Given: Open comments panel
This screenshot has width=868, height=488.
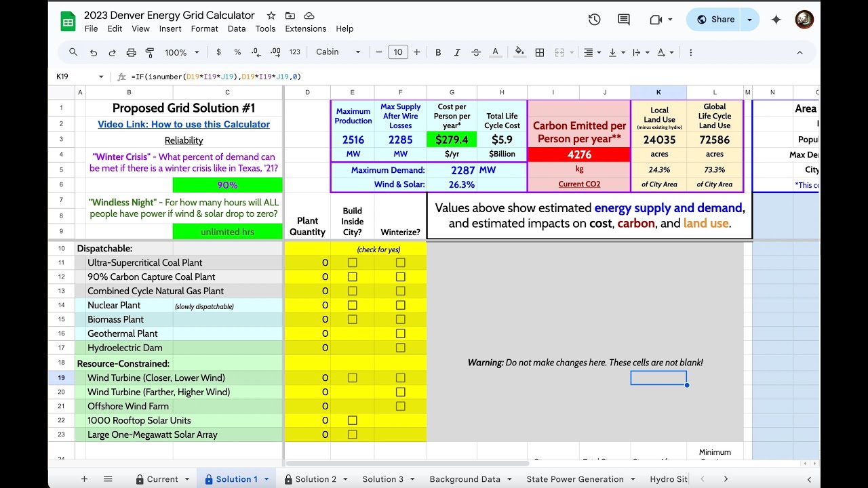Looking at the screenshot, I should point(624,20).
